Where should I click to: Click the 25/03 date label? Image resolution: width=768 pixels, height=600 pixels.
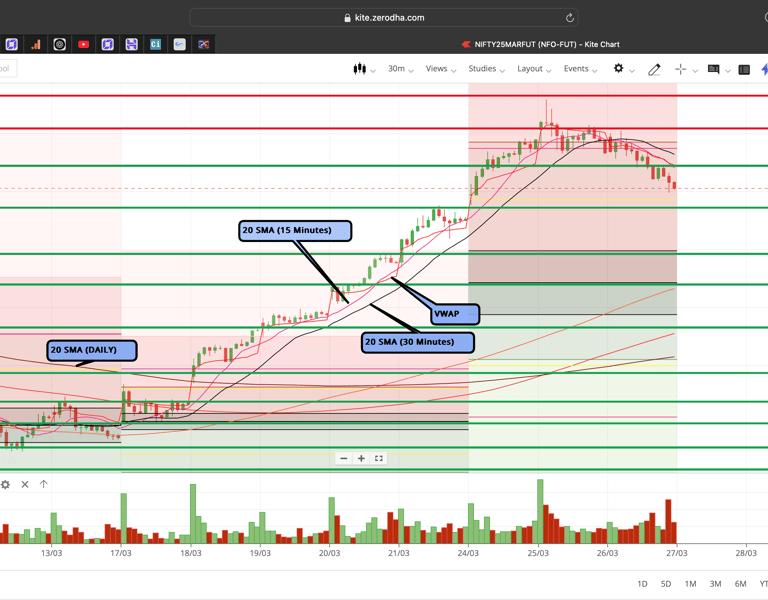click(538, 553)
